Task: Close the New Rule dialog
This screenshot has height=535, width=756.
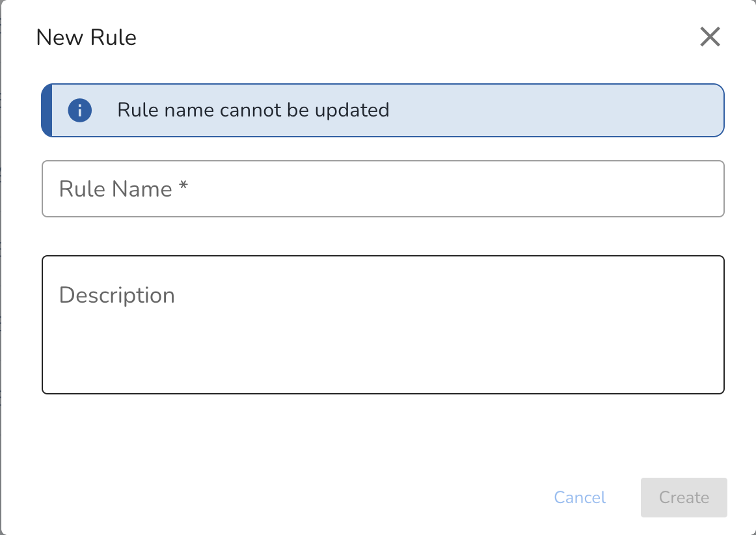Action: click(x=710, y=36)
